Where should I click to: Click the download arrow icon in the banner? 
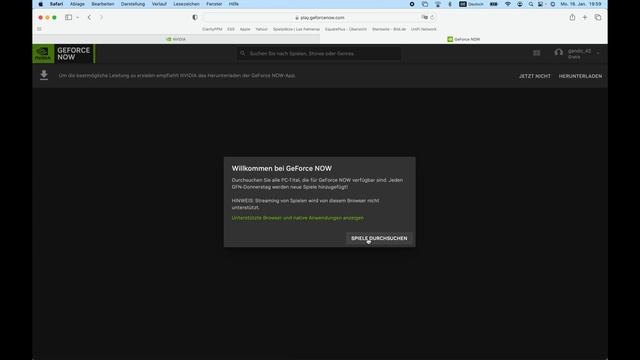coord(44,75)
